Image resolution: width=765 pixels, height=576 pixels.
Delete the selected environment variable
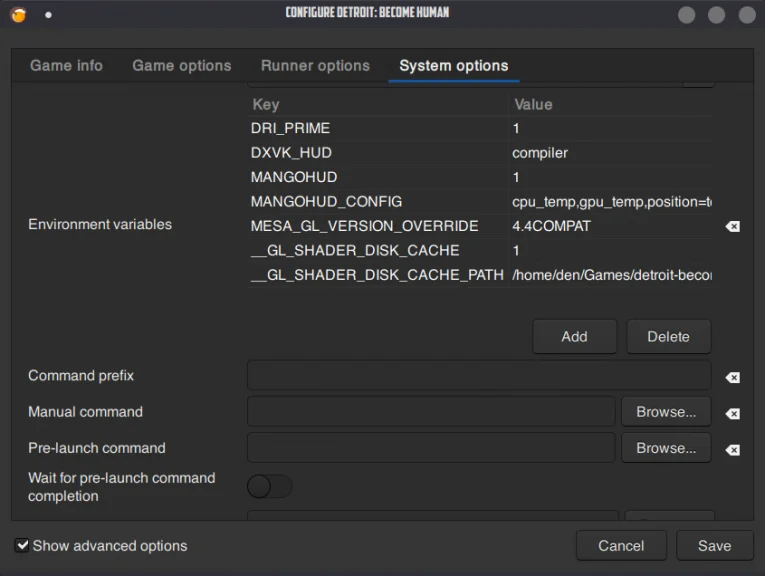click(x=668, y=337)
